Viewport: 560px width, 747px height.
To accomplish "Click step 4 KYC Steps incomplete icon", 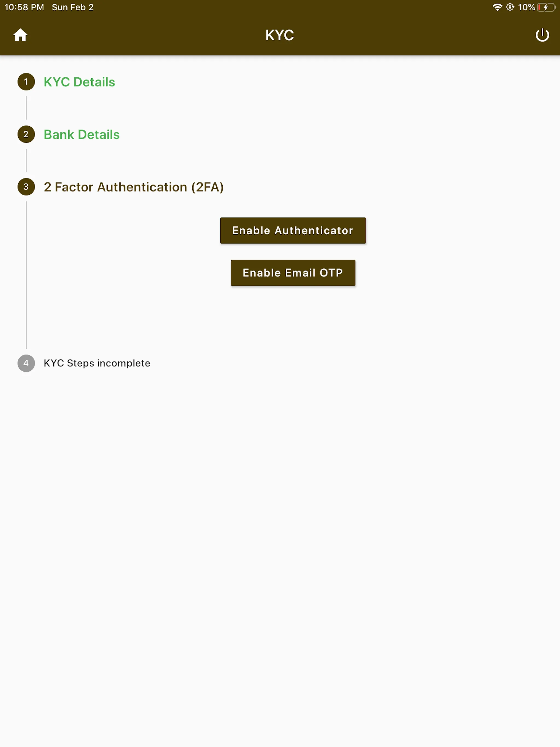I will 25,363.
